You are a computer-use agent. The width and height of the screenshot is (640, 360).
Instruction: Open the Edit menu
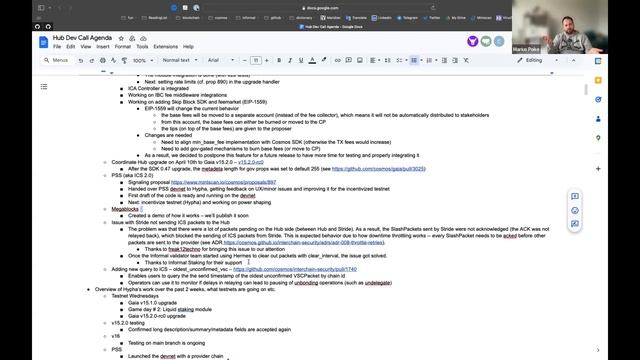point(71,47)
